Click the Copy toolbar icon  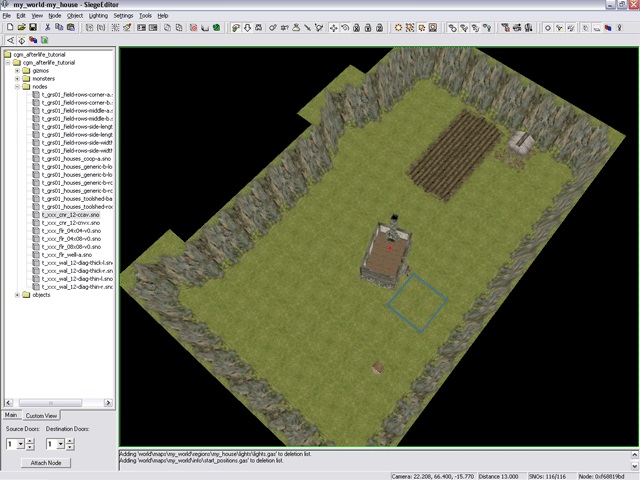[59, 27]
